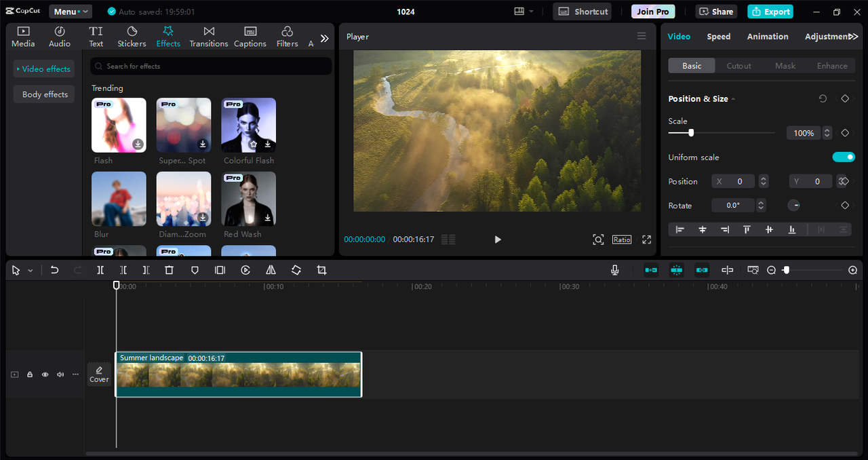The image size is (868, 460).
Task: Click the Position X field
Action: (x=734, y=181)
